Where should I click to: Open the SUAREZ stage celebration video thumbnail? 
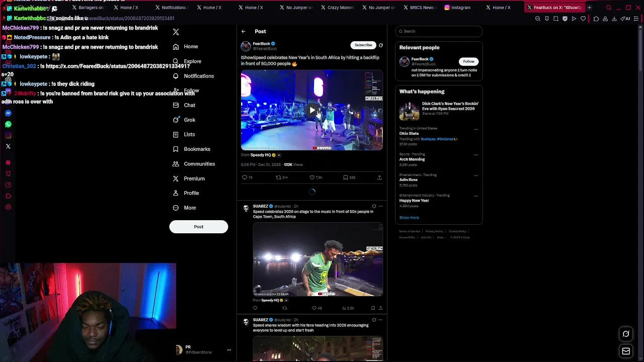(317, 259)
